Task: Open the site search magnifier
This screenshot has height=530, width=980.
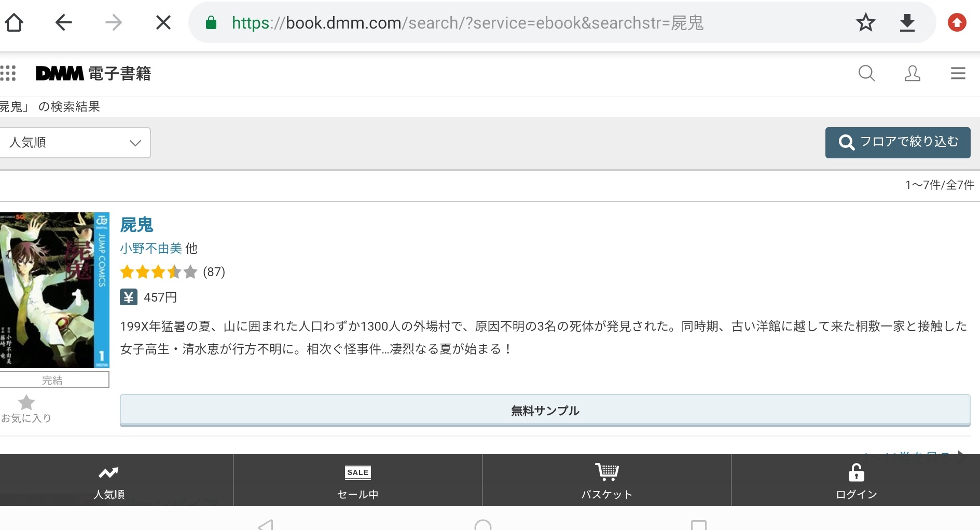Action: coord(866,73)
